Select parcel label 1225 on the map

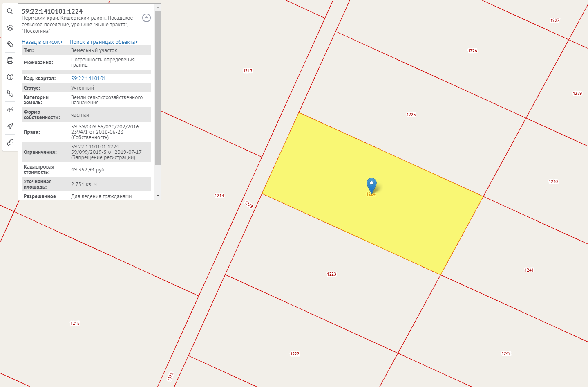pyautogui.click(x=411, y=115)
